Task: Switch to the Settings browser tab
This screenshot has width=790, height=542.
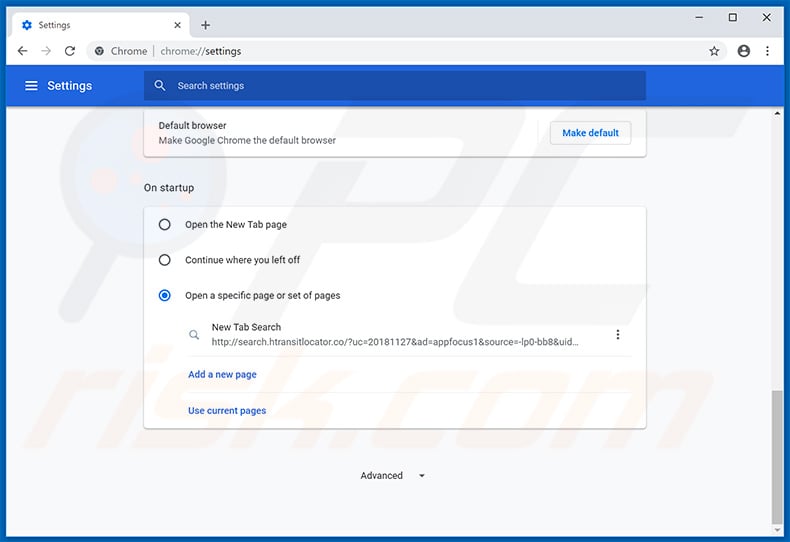Action: pyautogui.click(x=101, y=25)
